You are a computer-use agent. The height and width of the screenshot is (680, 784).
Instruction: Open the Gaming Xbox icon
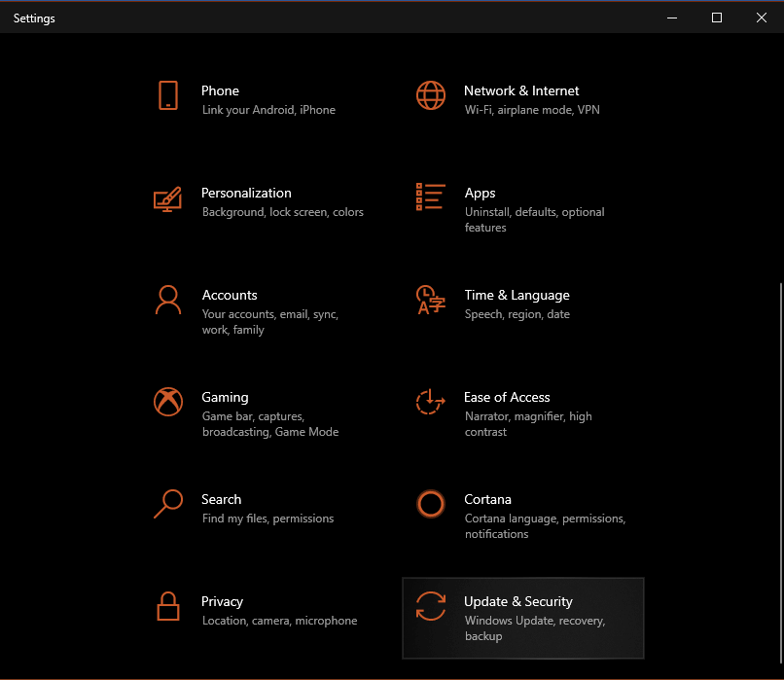pyautogui.click(x=167, y=402)
